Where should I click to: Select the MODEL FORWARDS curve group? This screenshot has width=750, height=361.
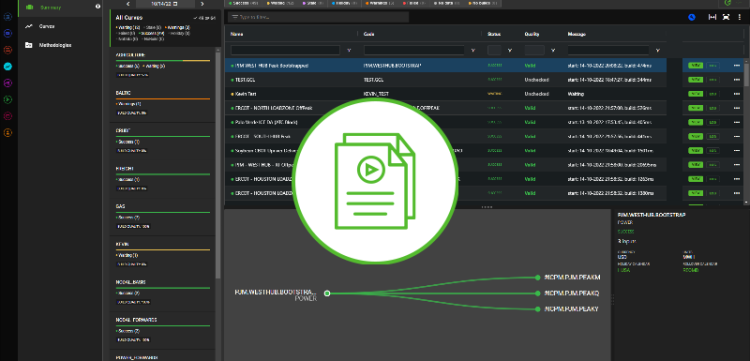pos(163,330)
